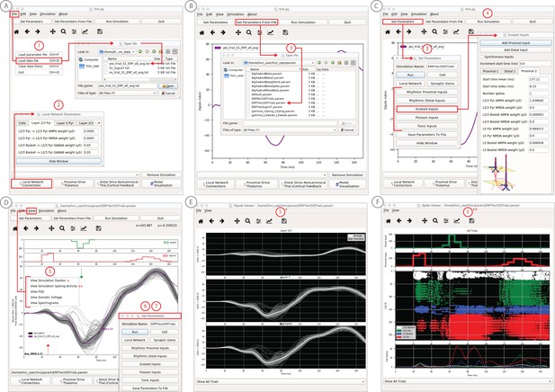The height and width of the screenshot is (392, 555).
Task: Click the Forward arrow icon in panel A toolbar
Action: tap(38, 31)
